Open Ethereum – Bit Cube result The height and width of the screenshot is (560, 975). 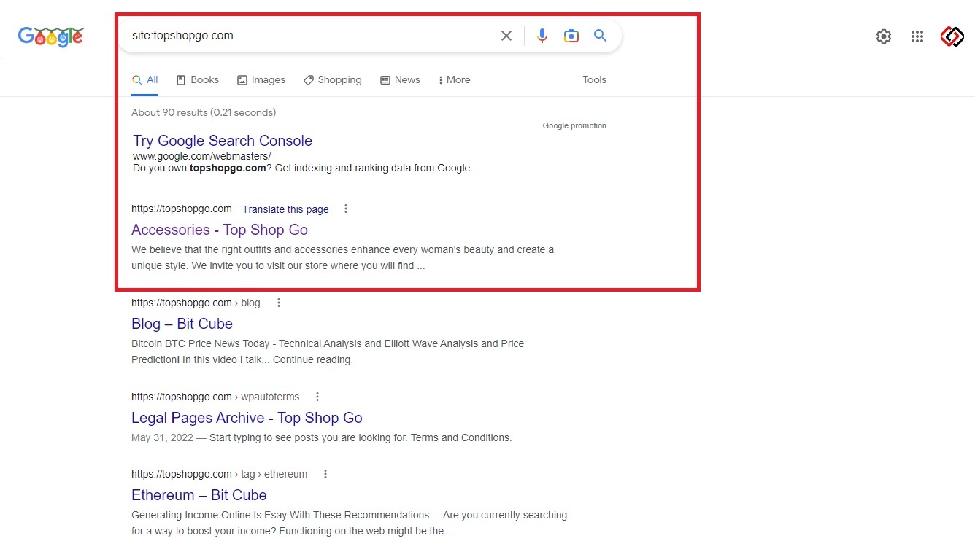[199, 495]
